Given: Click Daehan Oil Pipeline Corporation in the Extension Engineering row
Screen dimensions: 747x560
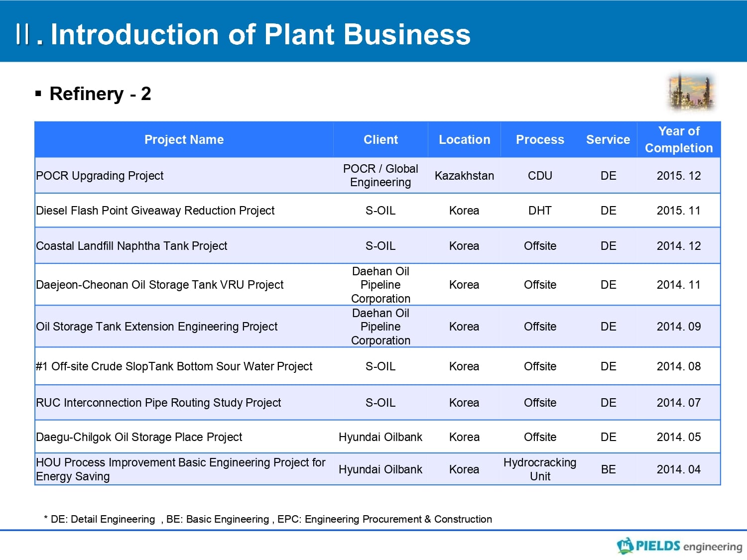Looking at the screenshot, I should 380,327.
